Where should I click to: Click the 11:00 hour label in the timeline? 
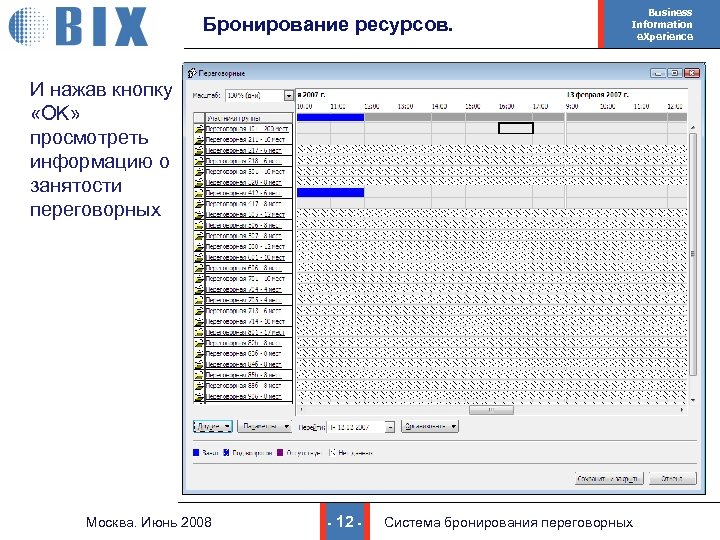338,107
